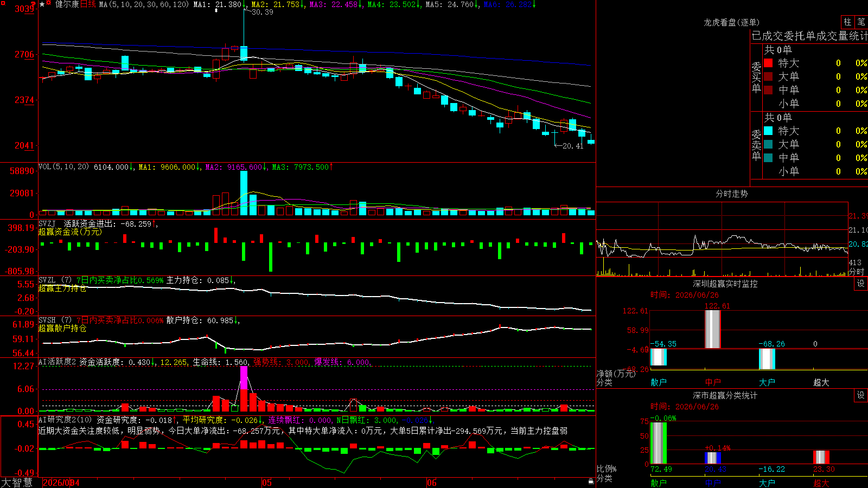
Task: Click the 超大 category label in 实时监控 panel
Action: pyautogui.click(x=821, y=382)
